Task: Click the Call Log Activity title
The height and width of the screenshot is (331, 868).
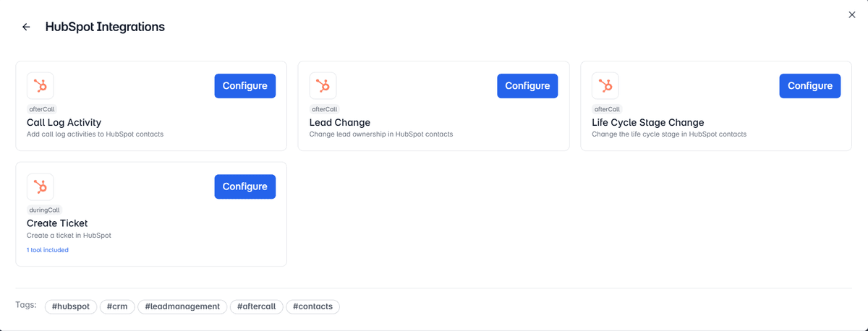Action: [64, 123]
